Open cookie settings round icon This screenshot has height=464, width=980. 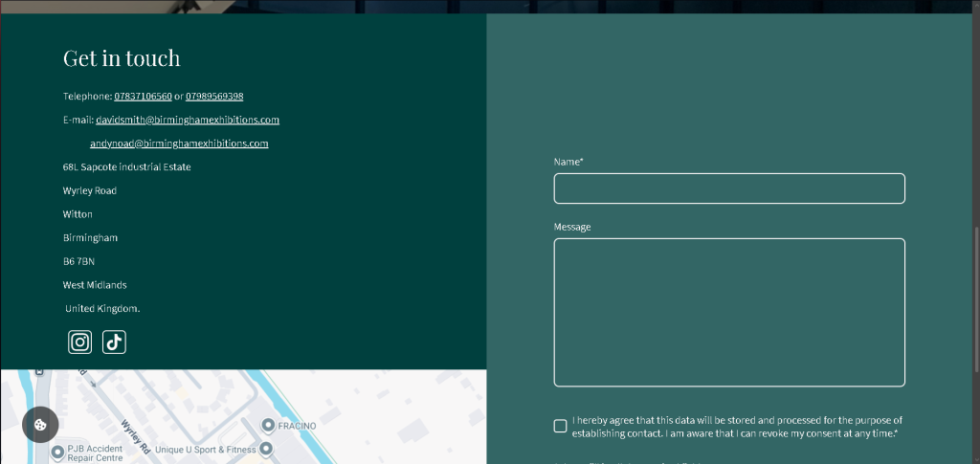coord(40,425)
